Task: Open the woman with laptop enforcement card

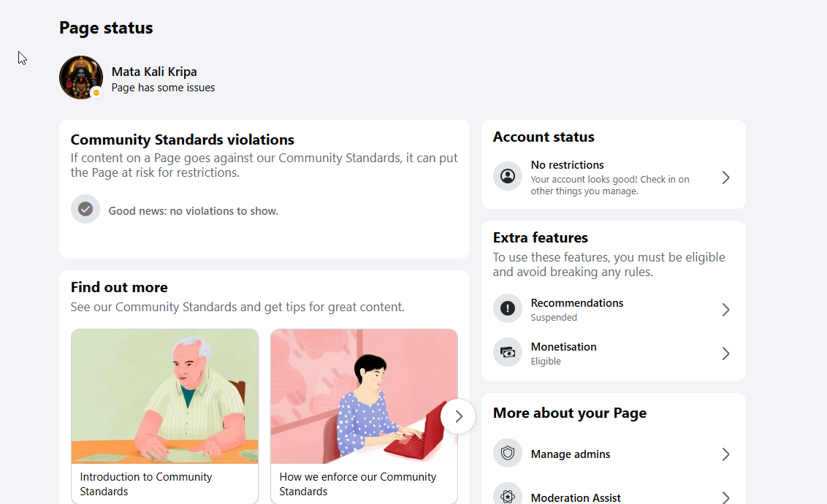Action: tap(364, 397)
